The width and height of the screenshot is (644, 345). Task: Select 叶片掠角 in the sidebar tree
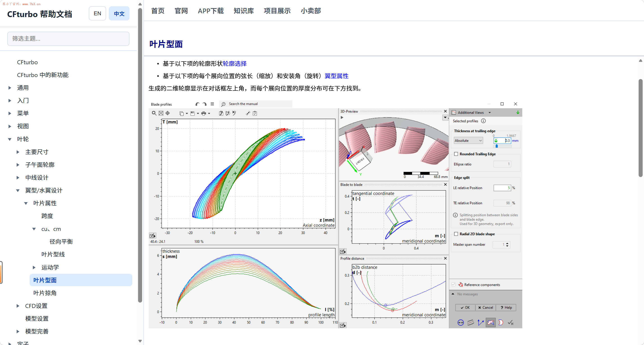pyautogui.click(x=45, y=293)
